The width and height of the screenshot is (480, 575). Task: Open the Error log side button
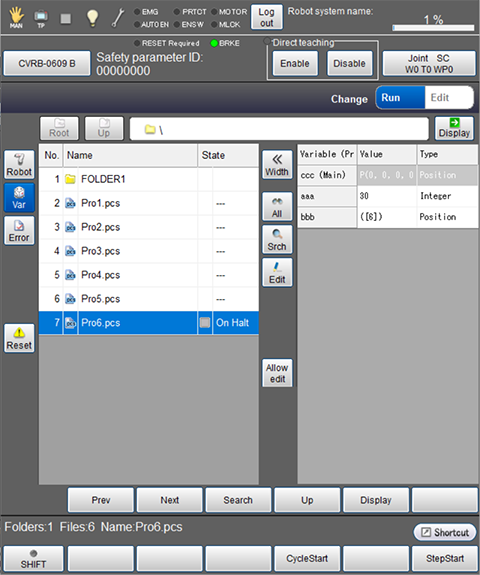tap(19, 230)
